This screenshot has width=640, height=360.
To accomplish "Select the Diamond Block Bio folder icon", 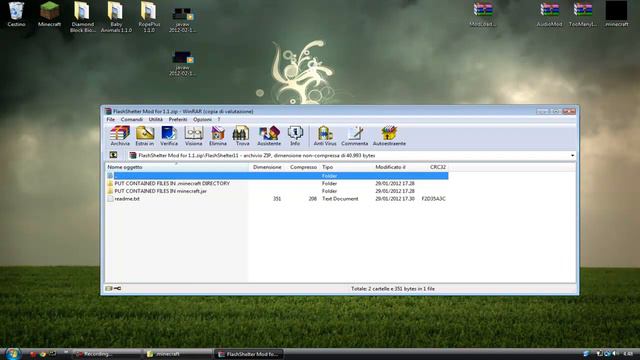I will (x=82, y=17).
